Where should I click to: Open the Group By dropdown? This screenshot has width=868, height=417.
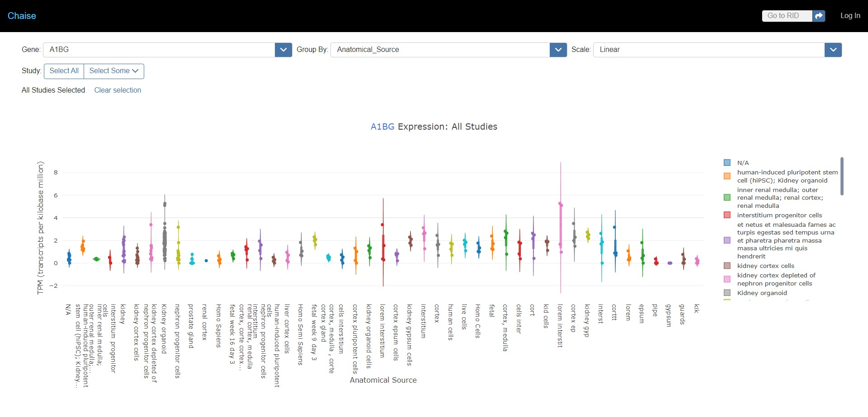pyautogui.click(x=557, y=50)
